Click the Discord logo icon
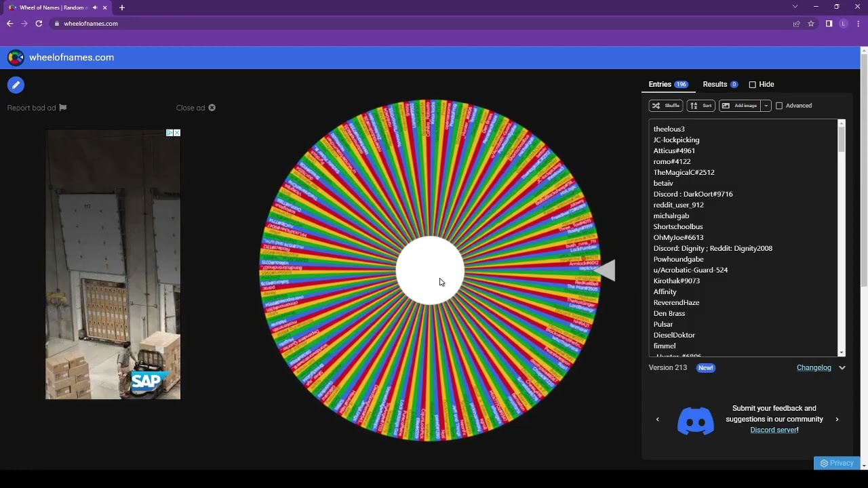 pyautogui.click(x=696, y=421)
